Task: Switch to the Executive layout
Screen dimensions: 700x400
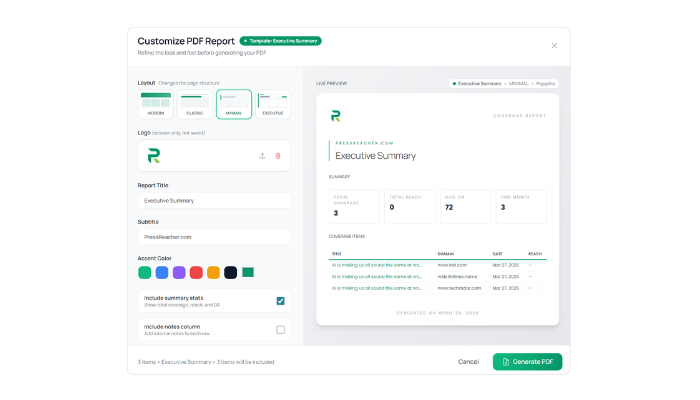Action: coord(273,104)
